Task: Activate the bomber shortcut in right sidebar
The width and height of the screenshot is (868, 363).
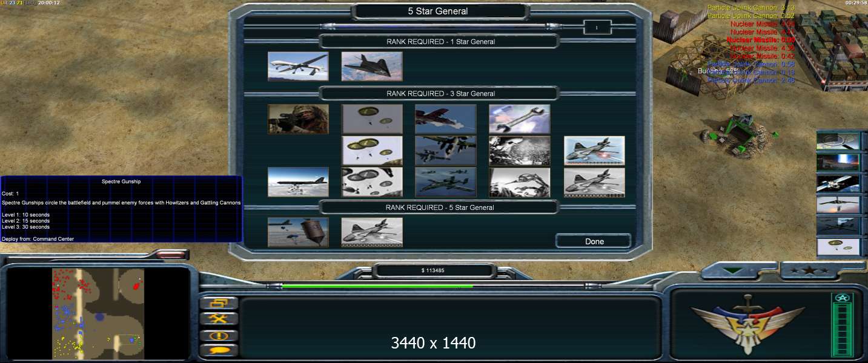Action: pos(838,204)
